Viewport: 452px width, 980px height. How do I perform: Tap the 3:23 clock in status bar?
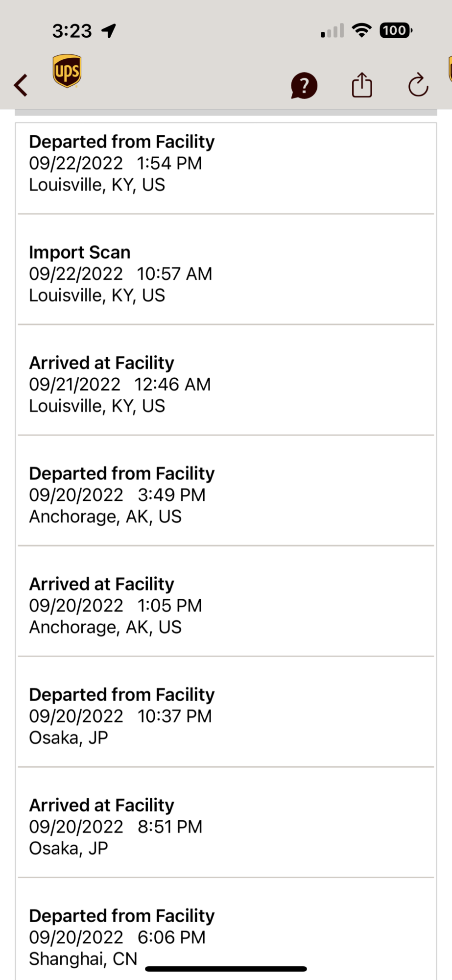coord(72,31)
